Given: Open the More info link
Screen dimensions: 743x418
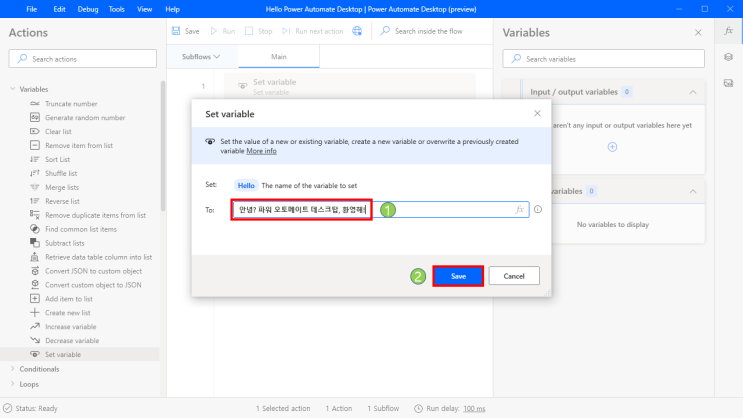Looking at the screenshot, I should click(x=261, y=151).
